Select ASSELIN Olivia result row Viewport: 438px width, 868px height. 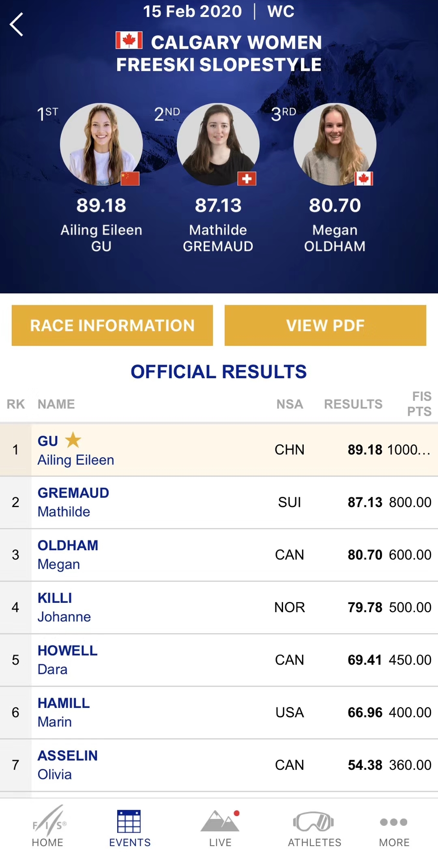(x=219, y=765)
